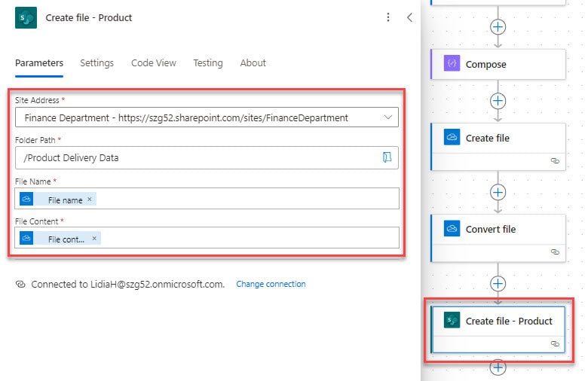588x381 pixels.
Task: Select the Compose action card
Action: (498, 64)
